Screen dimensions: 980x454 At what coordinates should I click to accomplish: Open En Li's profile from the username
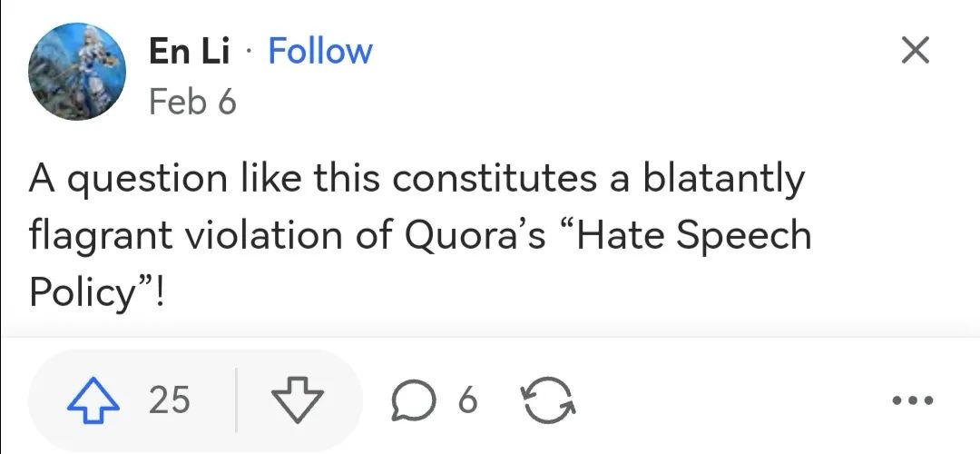tap(189, 51)
